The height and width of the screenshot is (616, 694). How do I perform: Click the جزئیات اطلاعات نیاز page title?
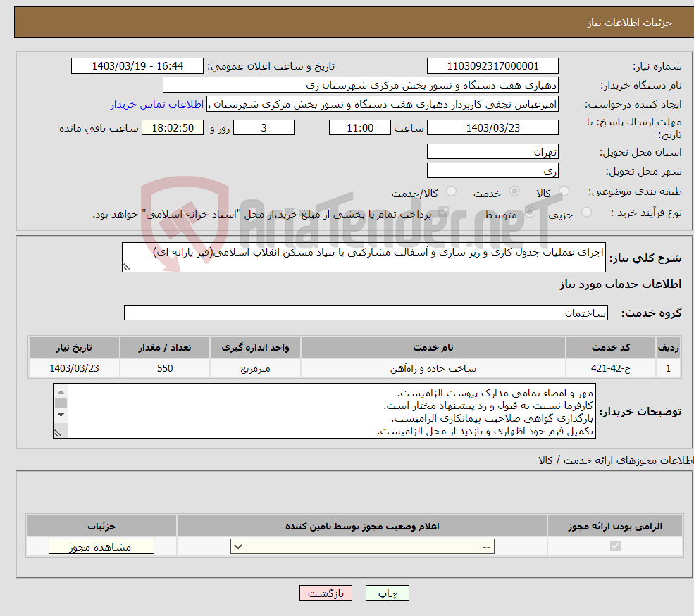point(630,23)
